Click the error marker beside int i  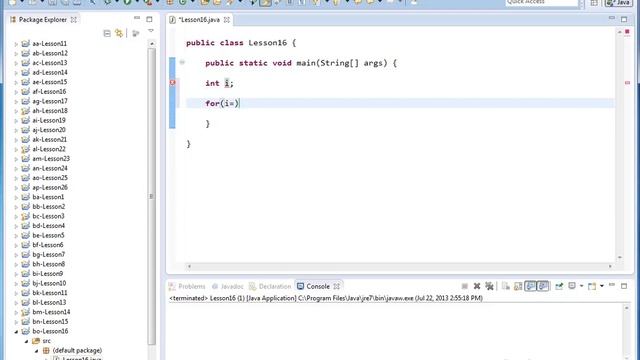172,82
